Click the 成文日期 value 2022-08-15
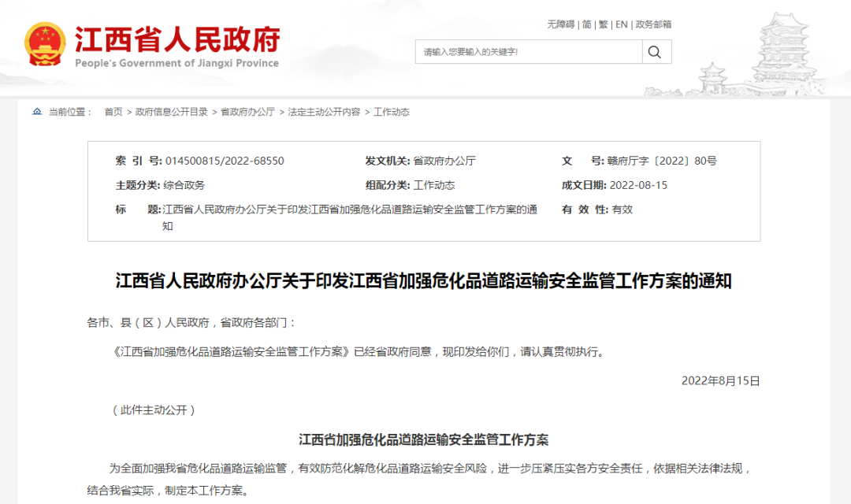851x504 pixels. tap(637, 185)
